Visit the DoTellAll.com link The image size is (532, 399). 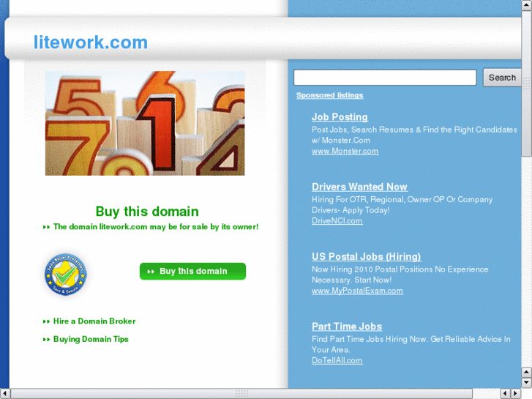337,361
